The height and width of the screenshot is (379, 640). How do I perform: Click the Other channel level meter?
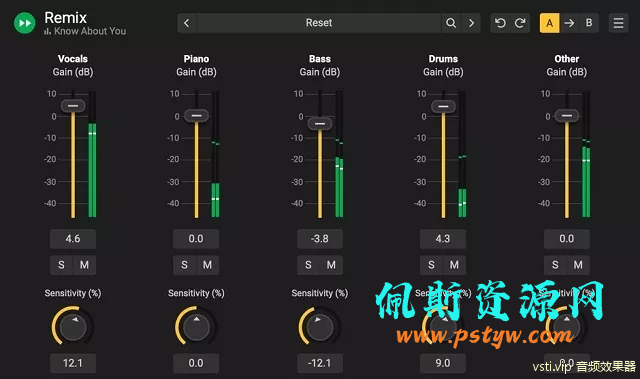coord(586,154)
